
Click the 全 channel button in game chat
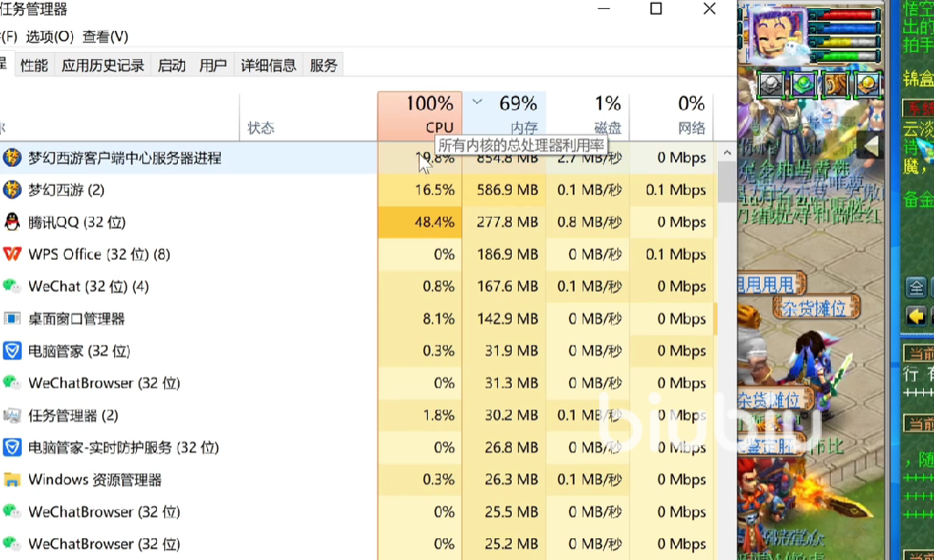(x=916, y=288)
